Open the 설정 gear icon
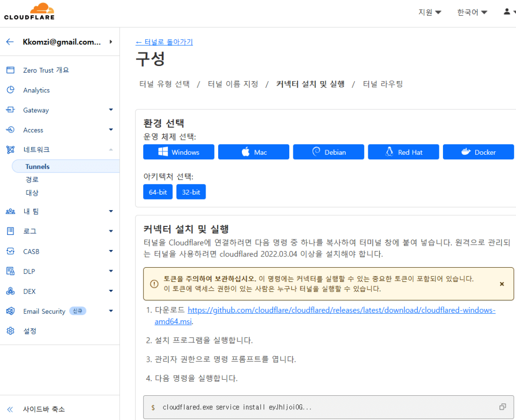This screenshot has height=420, width=516. click(11, 331)
